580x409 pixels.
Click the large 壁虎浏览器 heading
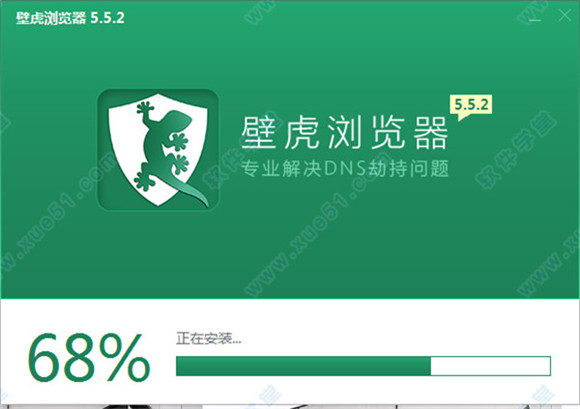(345, 132)
